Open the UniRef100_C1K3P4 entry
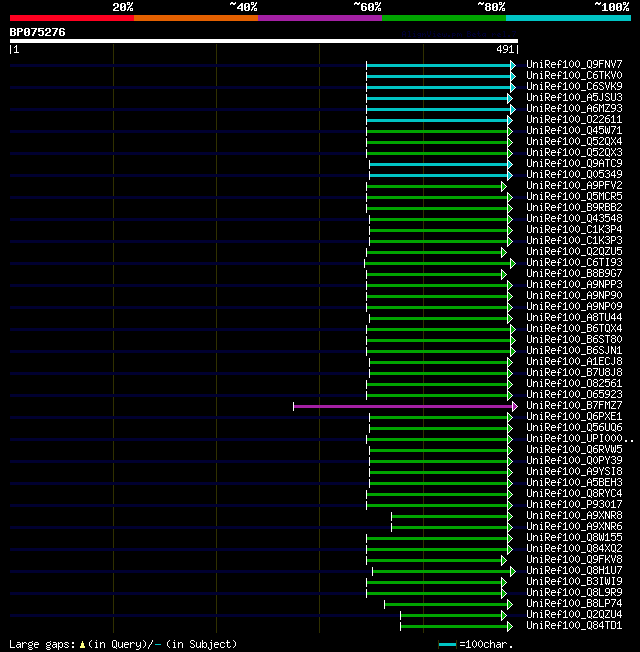This screenshot has height=652, width=640. coord(574,230)
